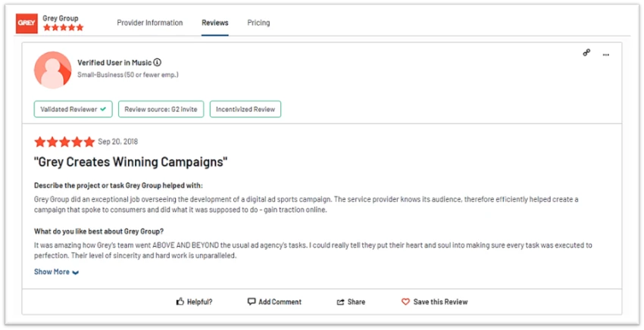644x330 pixels.
Task: Click the Share label text
Action: pyautogui.click(x=356, y=302)
